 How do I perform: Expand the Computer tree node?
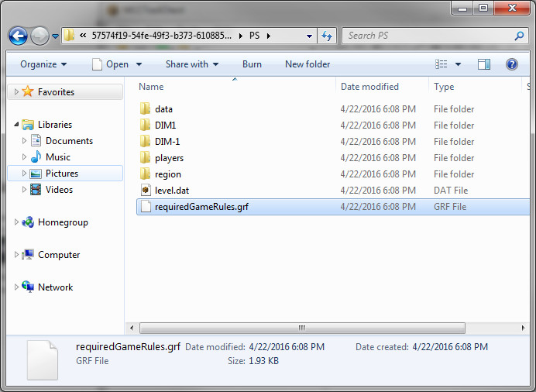tap(16, 254)
